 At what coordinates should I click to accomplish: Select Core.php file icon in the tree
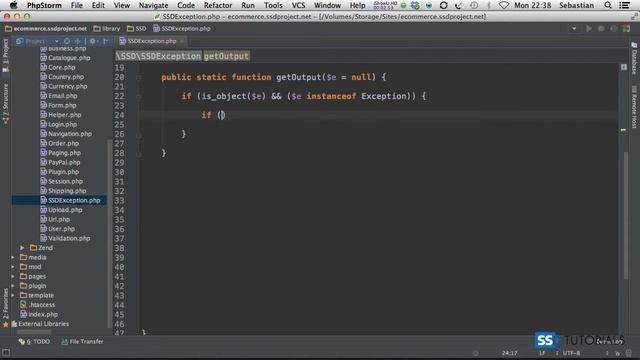coord(43,67)
